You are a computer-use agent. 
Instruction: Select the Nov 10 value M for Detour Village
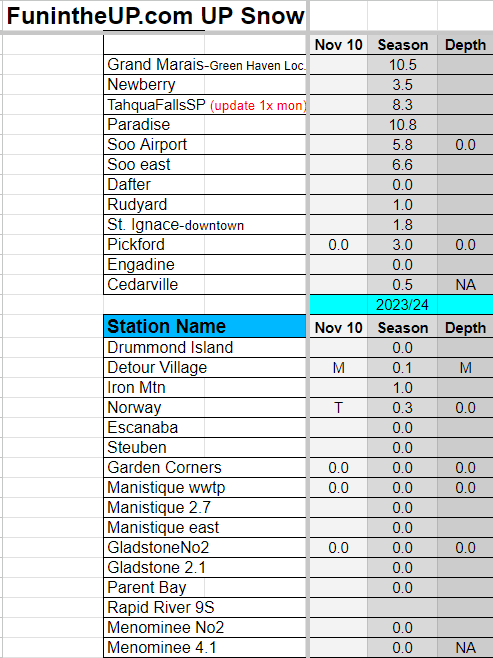coord(339,368)
